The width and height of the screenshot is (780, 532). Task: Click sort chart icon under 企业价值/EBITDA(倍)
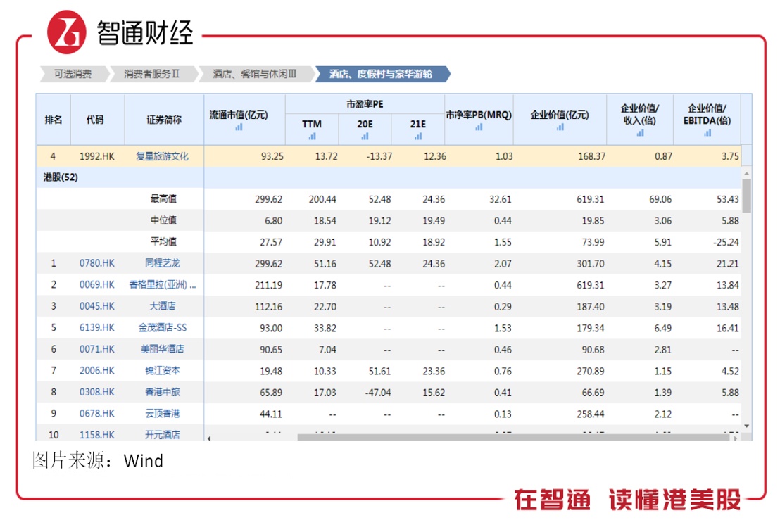coord(707,133)
